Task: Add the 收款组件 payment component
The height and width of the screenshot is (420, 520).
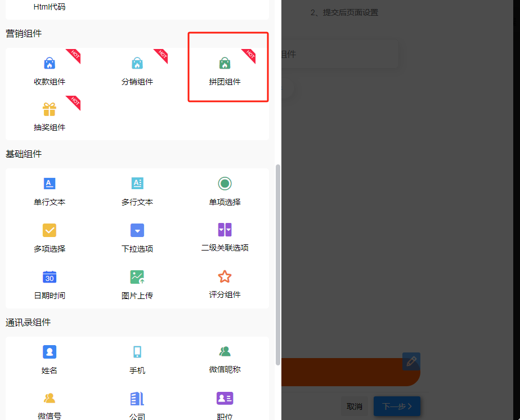Action: (50, 71)
